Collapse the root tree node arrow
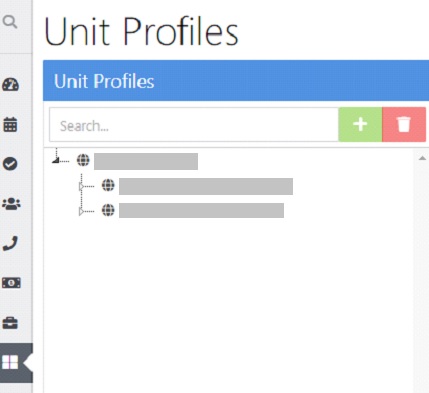The image size is (429, 393). (x=56, y=160)
